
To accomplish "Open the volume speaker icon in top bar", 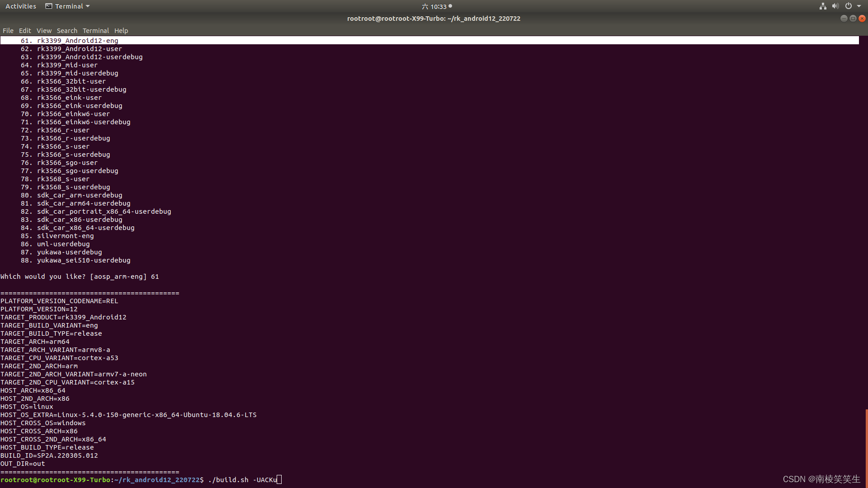I will point(835,6).
